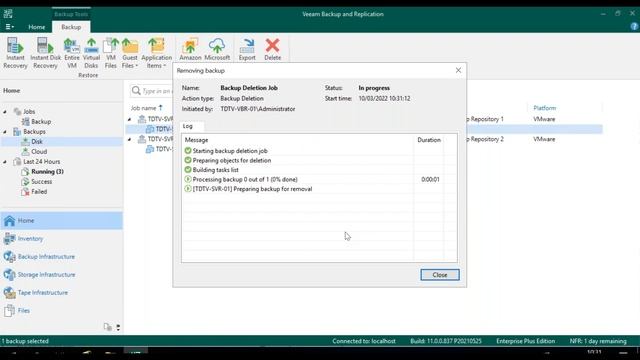Click the VM Files restore icon
The height and width of the screenshot is (360, 640).
tap(111, 53)
